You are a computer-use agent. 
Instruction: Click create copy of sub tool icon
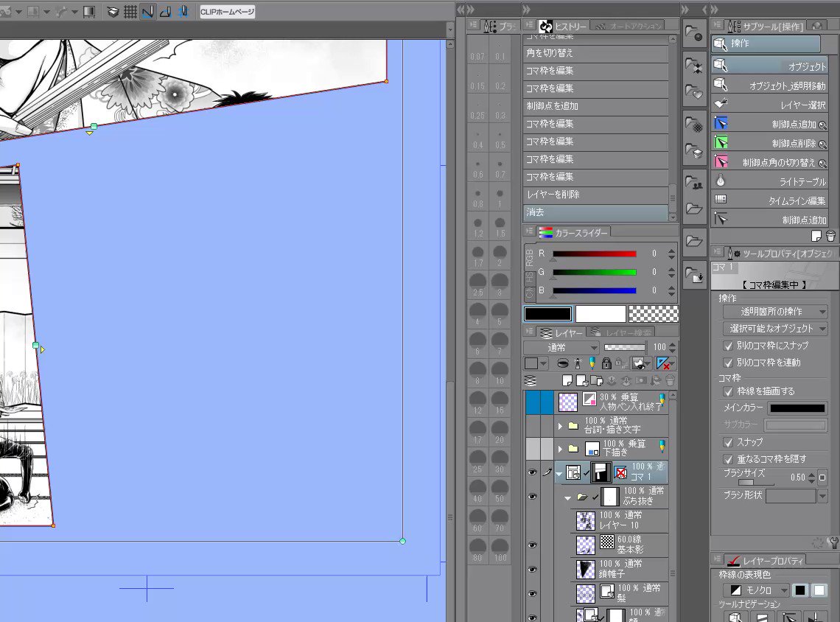tap(816, 236)
